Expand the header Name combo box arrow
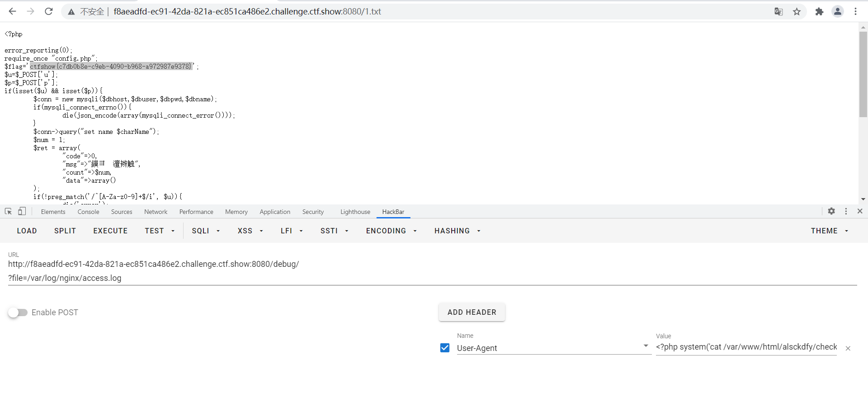Image resolution: width=868 pixels, height=398 pixels. (x=646, y=346)
